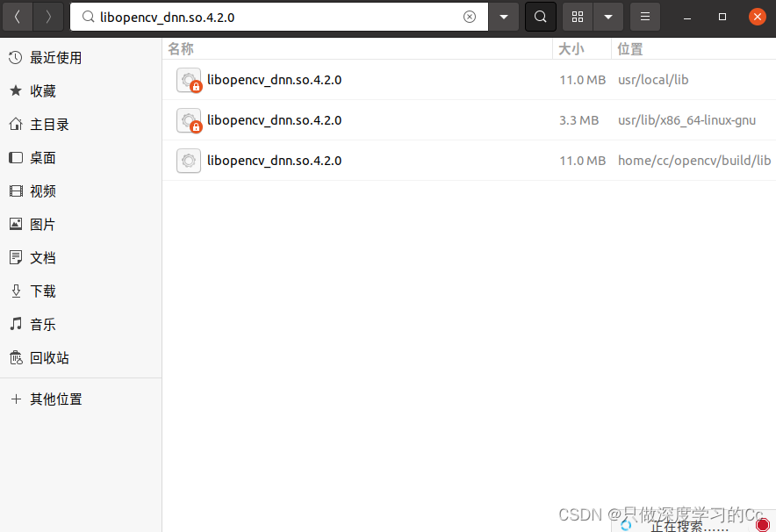Open the hamburger menu
The width and height of the screenshot is (776, 532).
click(645, 16)
